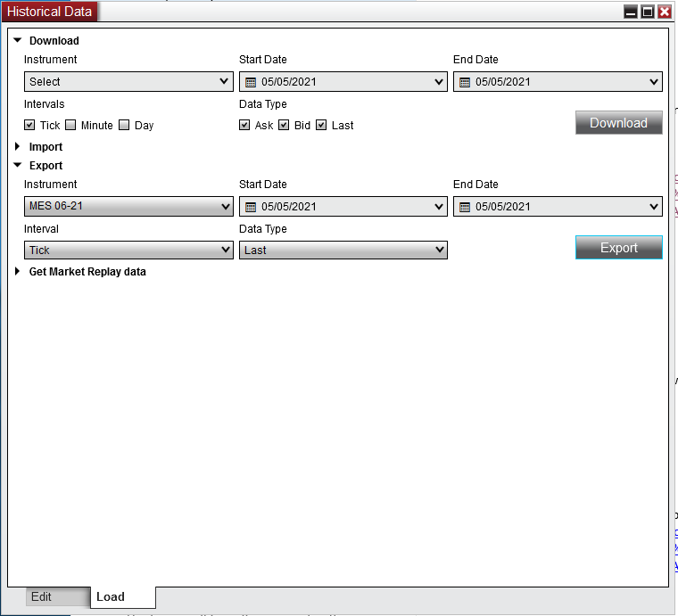
Task: Click the Import section heading
Action: point(45,147)
